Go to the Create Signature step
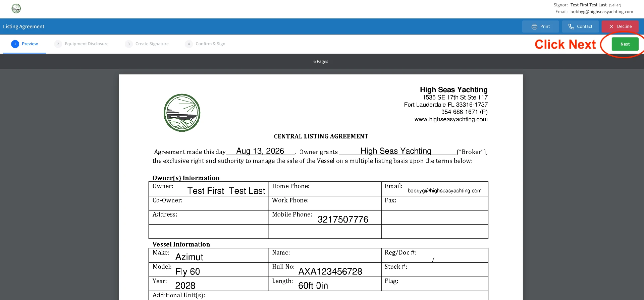This screenshot has height=300, width=644. tap(147, 44)
